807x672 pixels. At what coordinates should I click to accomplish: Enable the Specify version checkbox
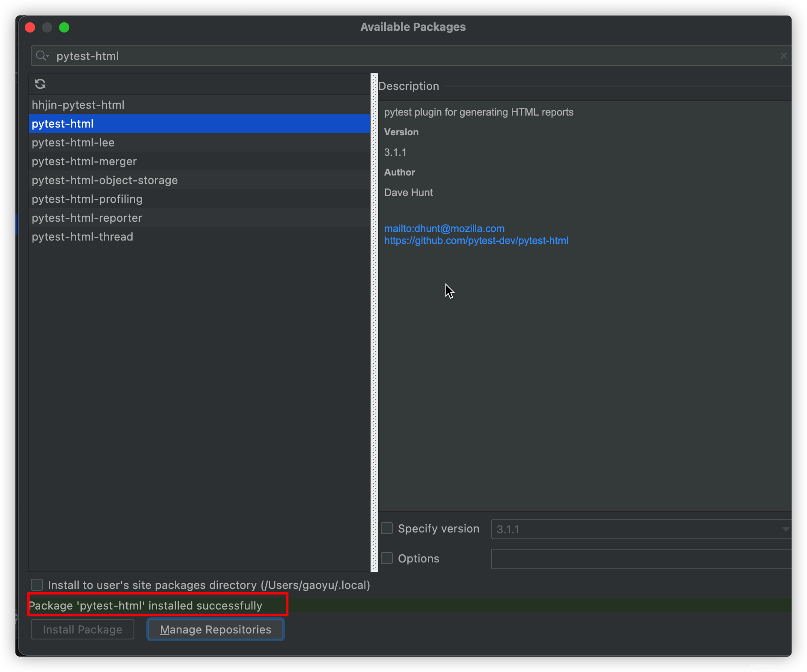387,529
